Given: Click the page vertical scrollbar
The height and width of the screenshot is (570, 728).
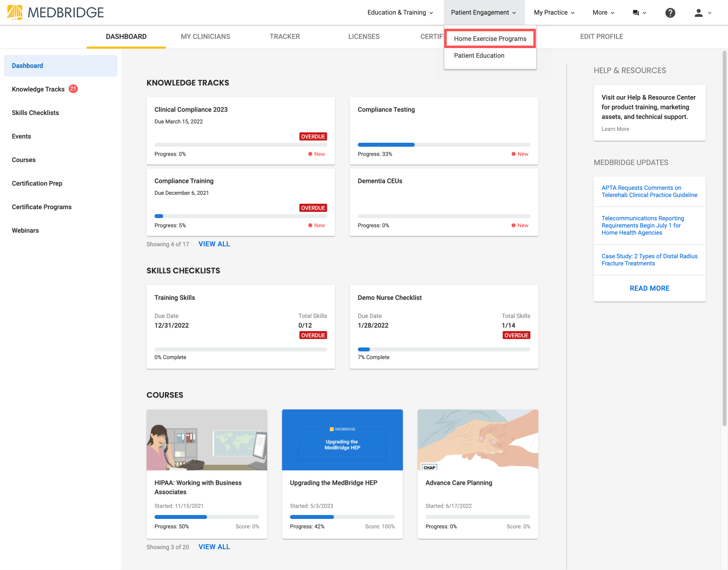Looking at the screenshot, I should pyautogui.click(x=724, y=238).
